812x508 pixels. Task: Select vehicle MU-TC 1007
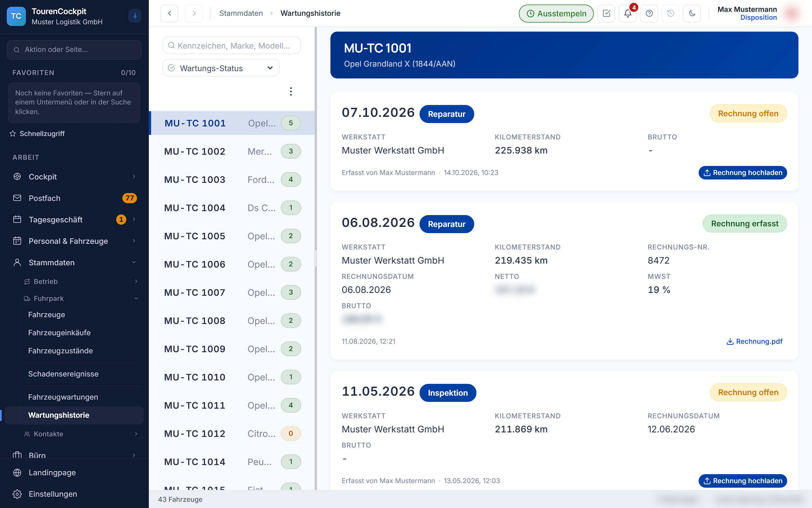(x=232, y=293)
